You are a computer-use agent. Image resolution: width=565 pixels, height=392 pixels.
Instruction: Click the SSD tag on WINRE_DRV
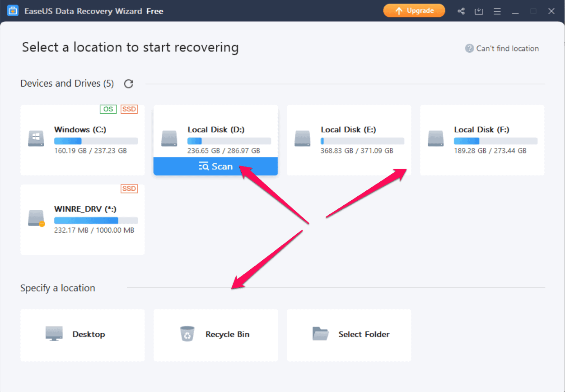[129, 189]
